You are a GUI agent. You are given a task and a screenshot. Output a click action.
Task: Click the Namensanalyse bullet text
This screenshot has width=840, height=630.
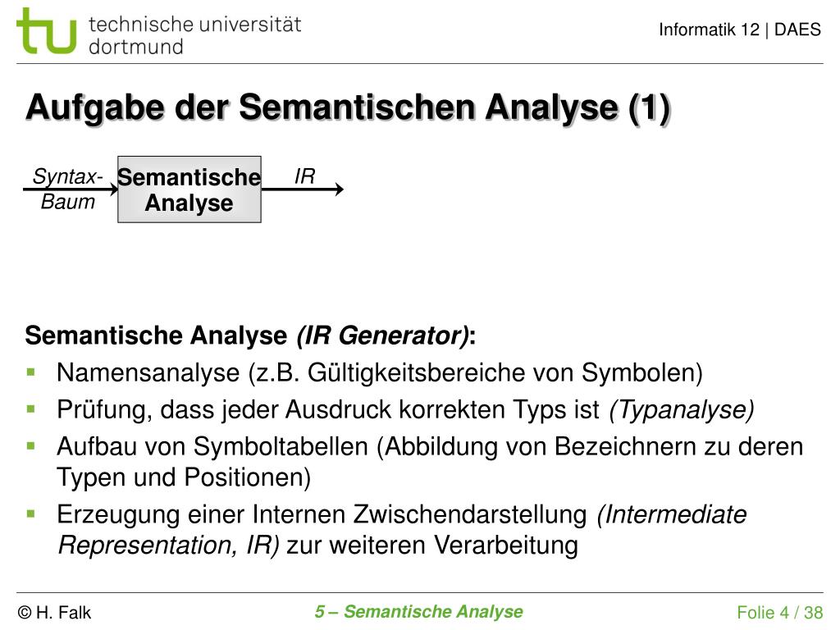coord(379,373)
